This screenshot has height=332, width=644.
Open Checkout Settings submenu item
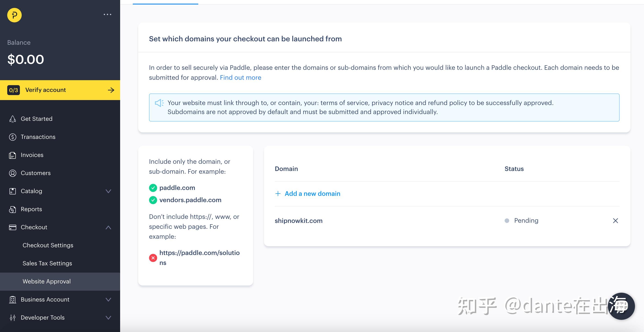[x=48, y=245]
